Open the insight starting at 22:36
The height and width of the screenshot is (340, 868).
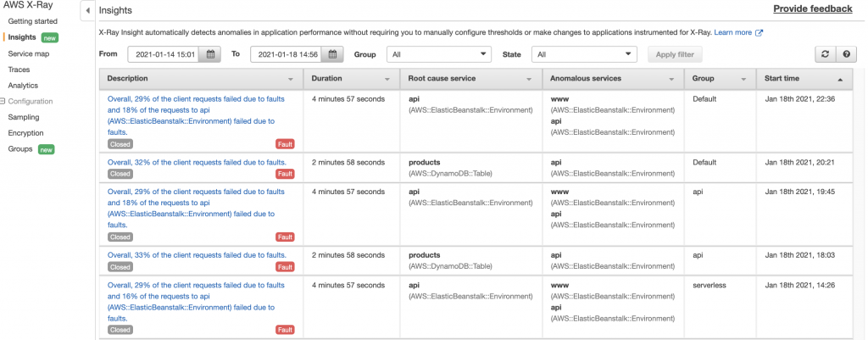(x=196, y=115)
